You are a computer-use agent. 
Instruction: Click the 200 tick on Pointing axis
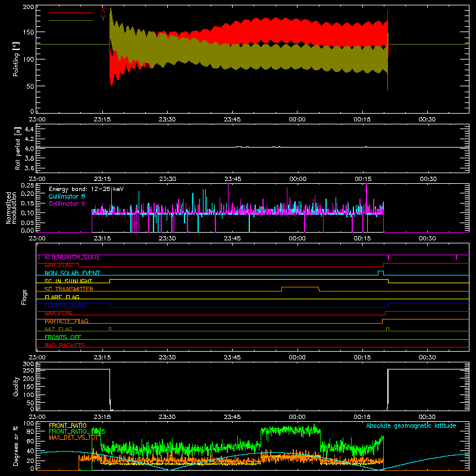(x=29, y=7)
